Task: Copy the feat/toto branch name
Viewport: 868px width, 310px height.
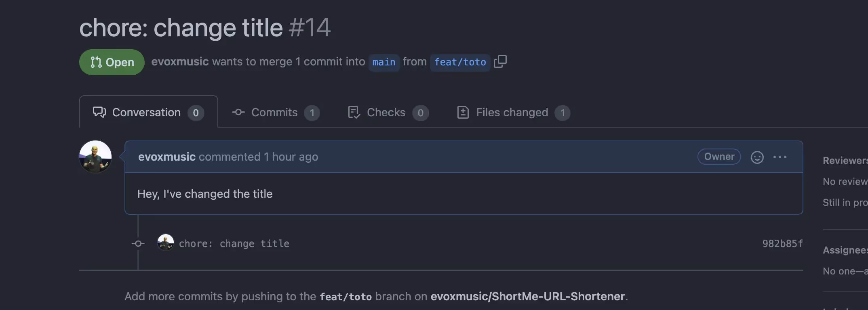Action: (500, 61)
